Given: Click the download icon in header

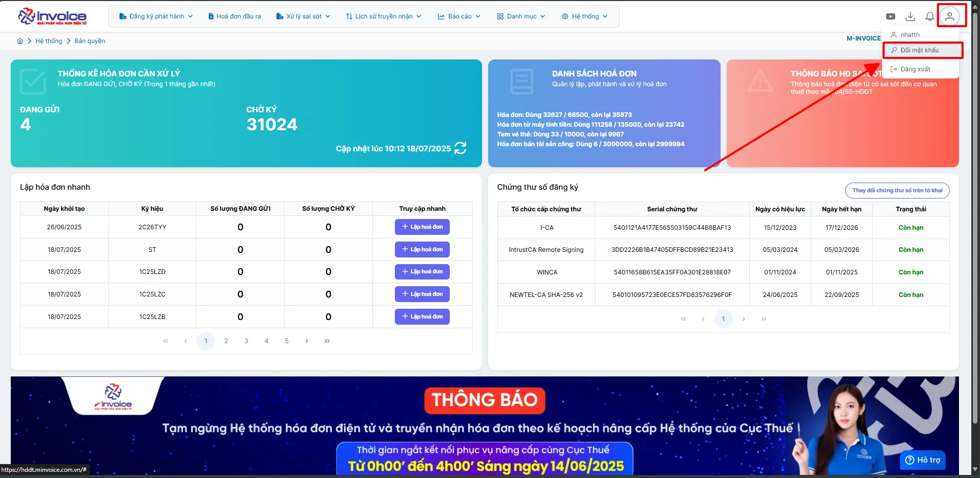Looking at the screenshot, I should (x=910, y=16).
